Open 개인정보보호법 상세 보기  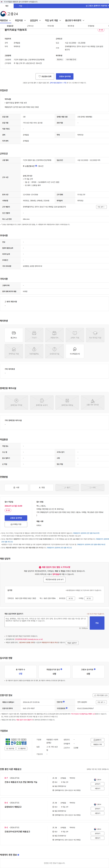(x=54, y=580)
